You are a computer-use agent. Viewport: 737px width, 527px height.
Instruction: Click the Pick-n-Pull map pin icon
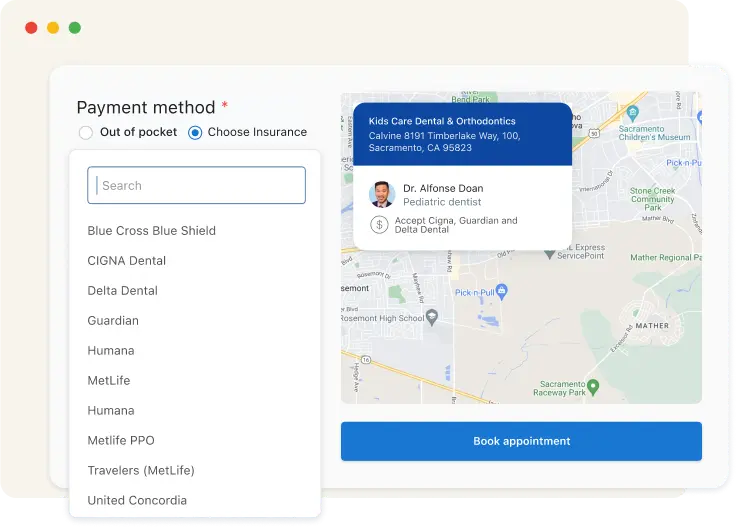pos(502,291)
